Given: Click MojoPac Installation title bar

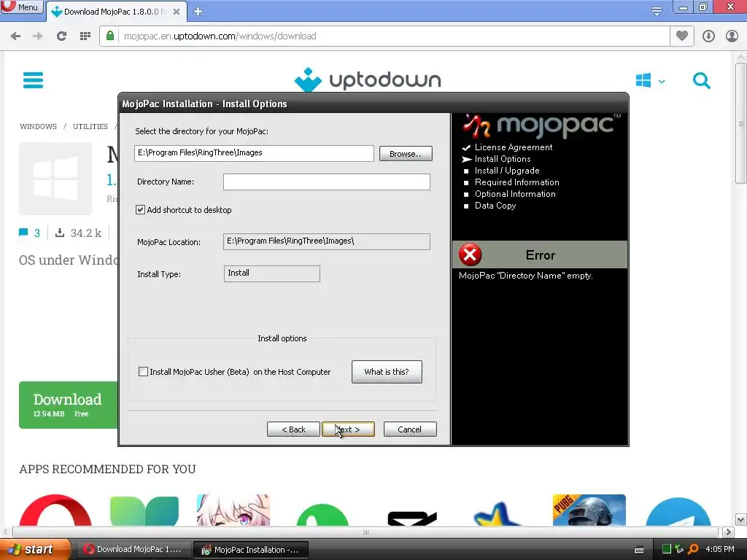Looking at the screenshot, I should [x=373, y=104].
